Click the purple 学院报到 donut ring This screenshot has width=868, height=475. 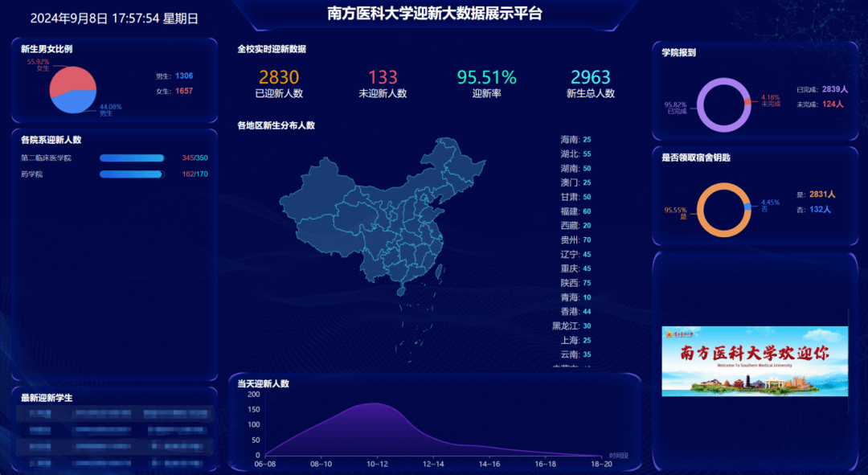(x=702, y=104)
